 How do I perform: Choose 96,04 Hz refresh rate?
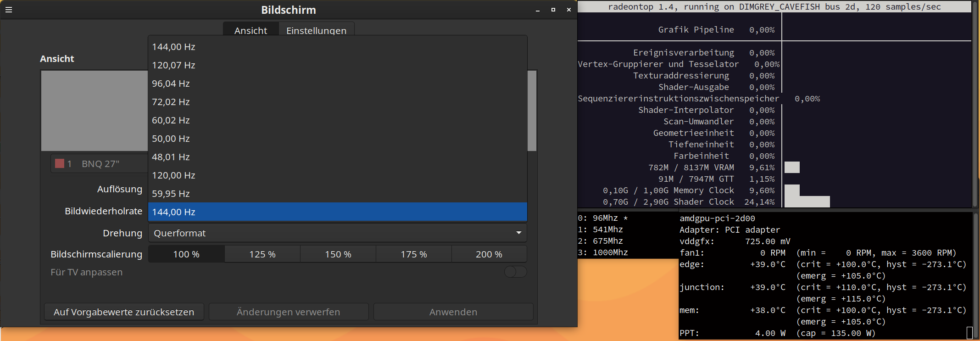pos(338,84)
